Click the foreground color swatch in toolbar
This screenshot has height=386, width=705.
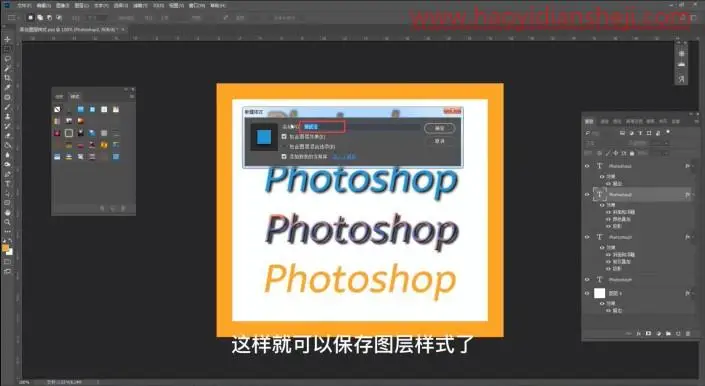pyautogui.click(x=5, y=248)
